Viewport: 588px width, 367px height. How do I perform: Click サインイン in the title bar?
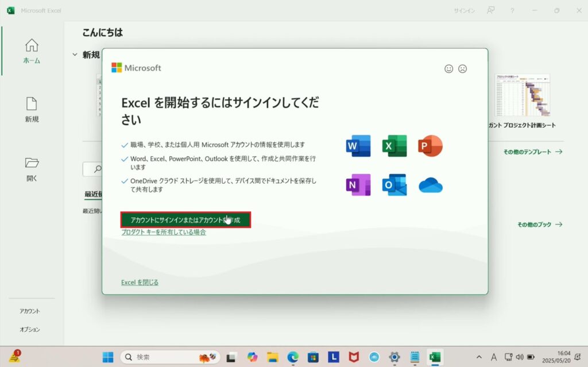coord(464,10)
